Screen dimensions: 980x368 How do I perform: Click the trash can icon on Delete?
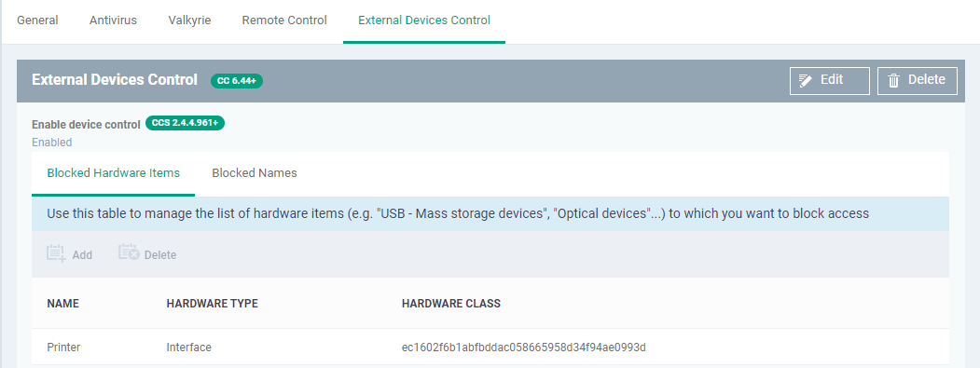(893, 81)
